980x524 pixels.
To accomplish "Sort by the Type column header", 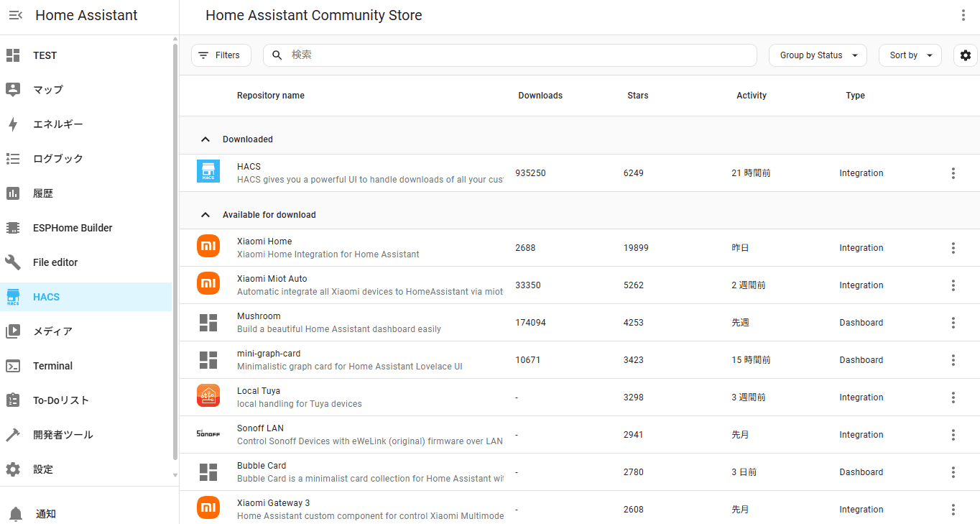I will pyautogui.click(x=855, y=96).
